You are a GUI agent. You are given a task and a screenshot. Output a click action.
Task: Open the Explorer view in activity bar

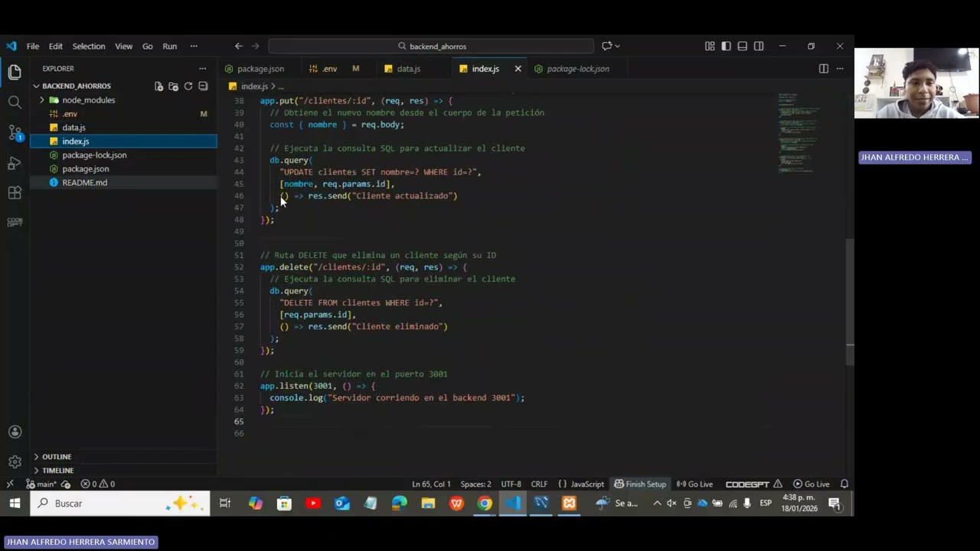pos(15,73)
